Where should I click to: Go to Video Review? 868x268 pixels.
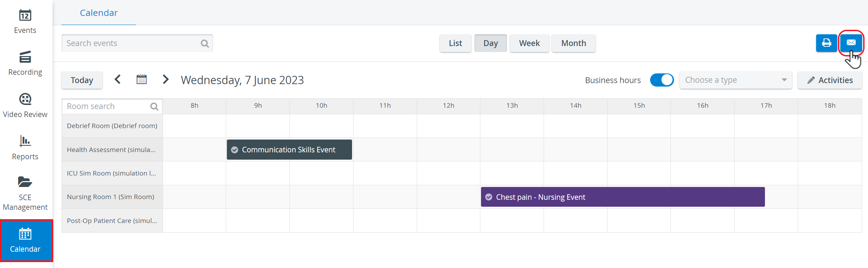tap(25, 106)
